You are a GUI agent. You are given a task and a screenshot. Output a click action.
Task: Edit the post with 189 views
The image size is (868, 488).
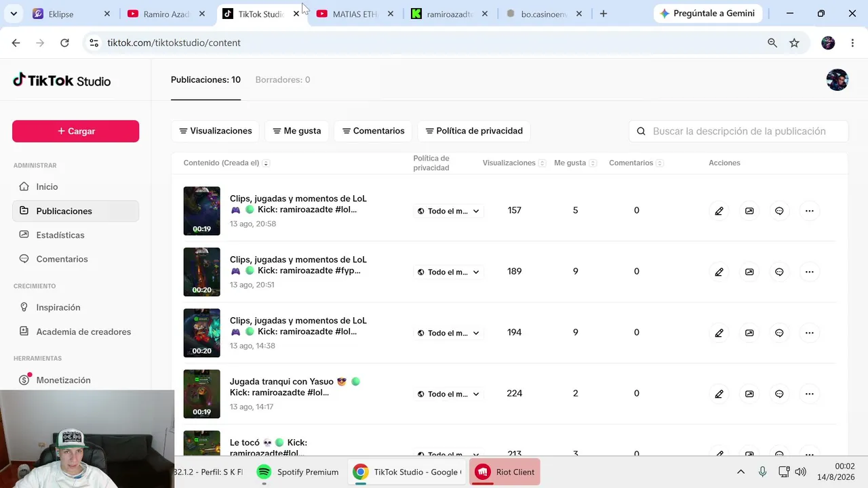coord(719,272)
